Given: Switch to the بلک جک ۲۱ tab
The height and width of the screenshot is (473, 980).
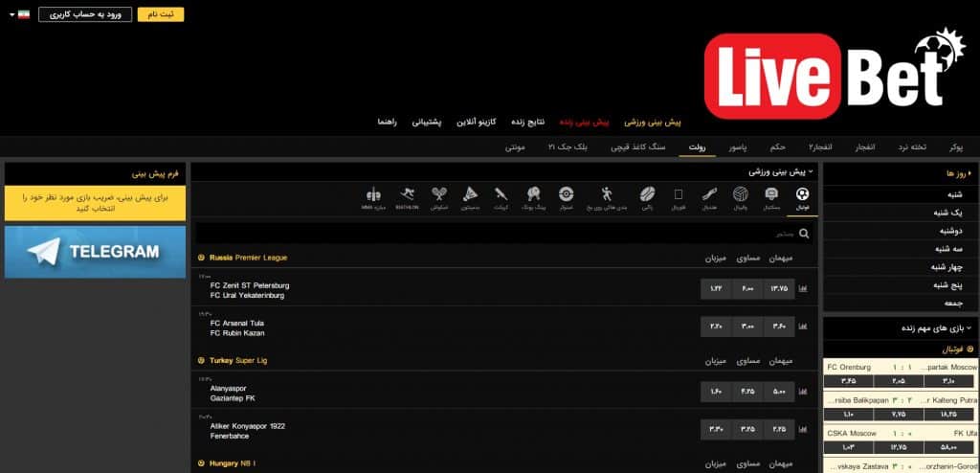Looking at the screenshot, I should [x=568, y=147].
